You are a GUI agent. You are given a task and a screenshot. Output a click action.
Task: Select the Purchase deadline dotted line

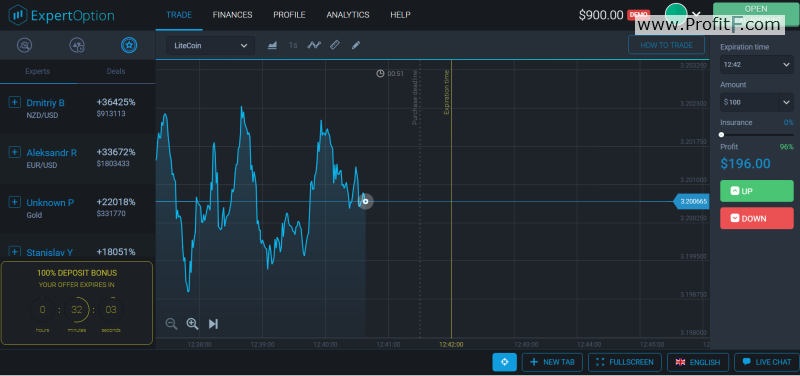419,199
